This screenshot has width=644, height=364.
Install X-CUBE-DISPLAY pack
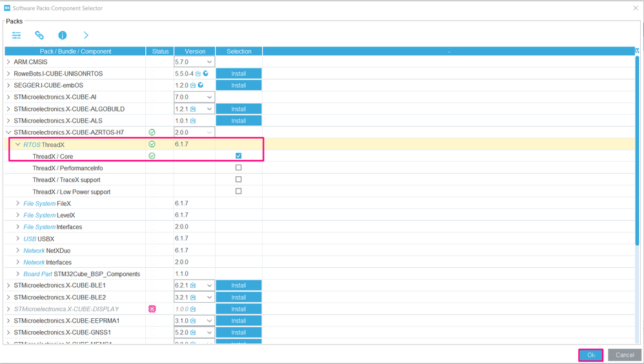(239, 309)
